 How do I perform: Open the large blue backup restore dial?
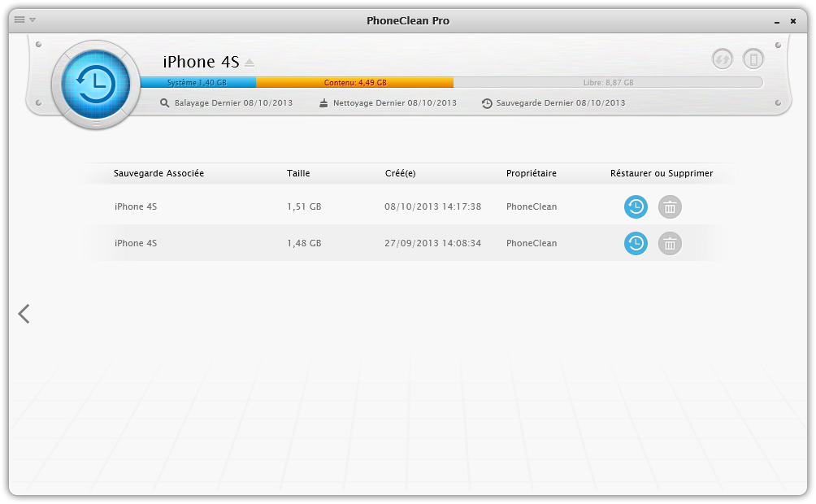coord(96,85)
